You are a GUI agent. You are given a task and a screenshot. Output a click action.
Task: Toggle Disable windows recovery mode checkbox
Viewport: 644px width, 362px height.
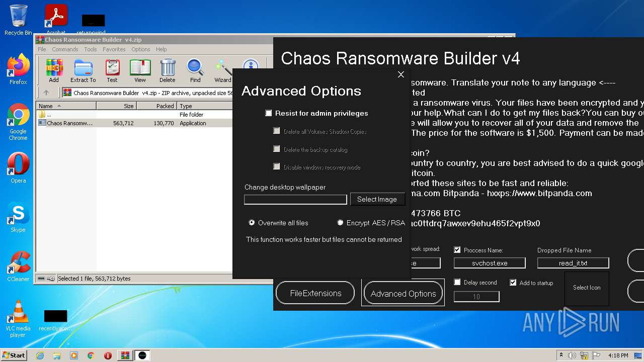276,166
